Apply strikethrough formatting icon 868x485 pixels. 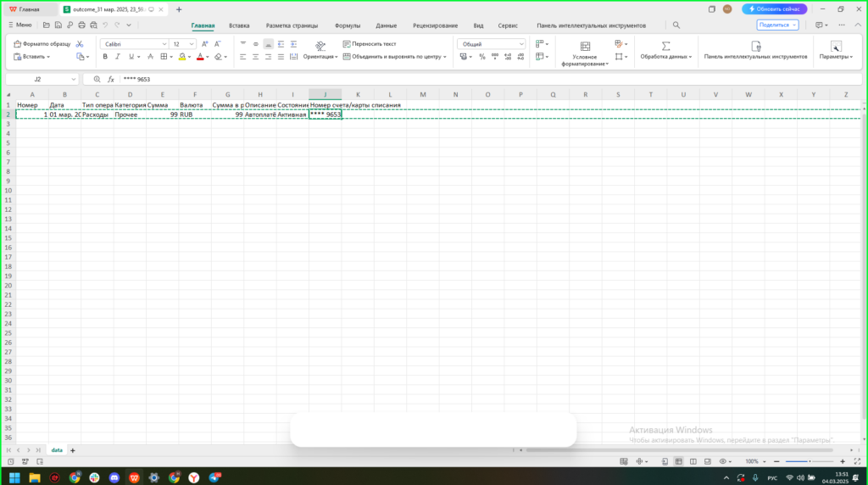pyautogui.click(x=150, y=57)
